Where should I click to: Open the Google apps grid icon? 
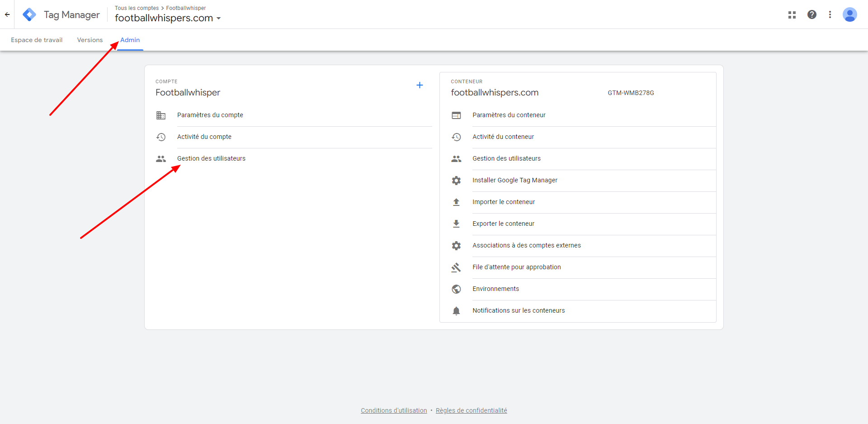pos(792,15)
